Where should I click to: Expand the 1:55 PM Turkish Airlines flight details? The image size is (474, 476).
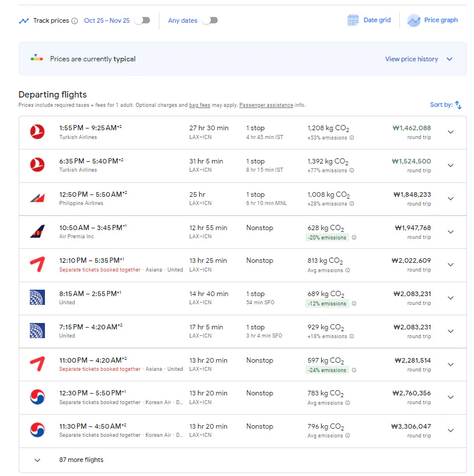tap(450, 132)
